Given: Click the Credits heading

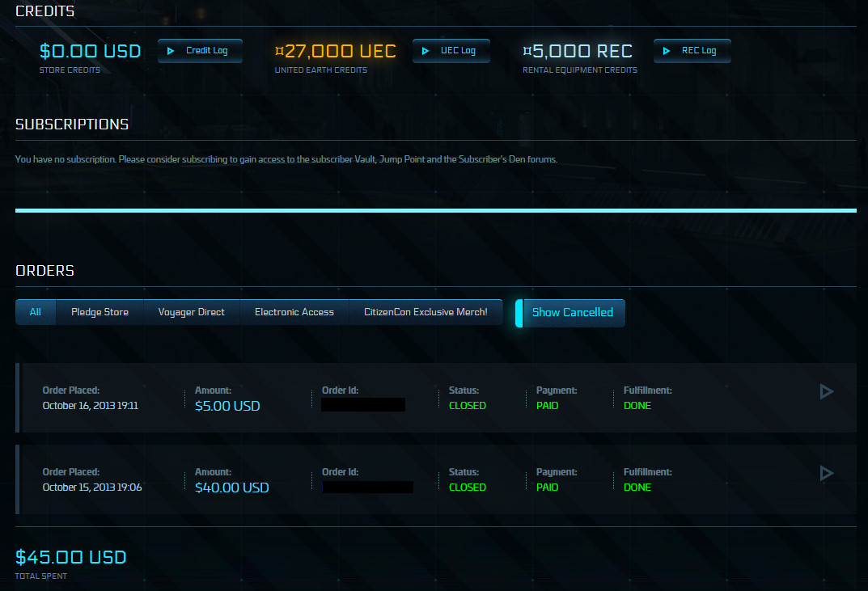Looking at the screenshot, I should (x=44, y=11).
